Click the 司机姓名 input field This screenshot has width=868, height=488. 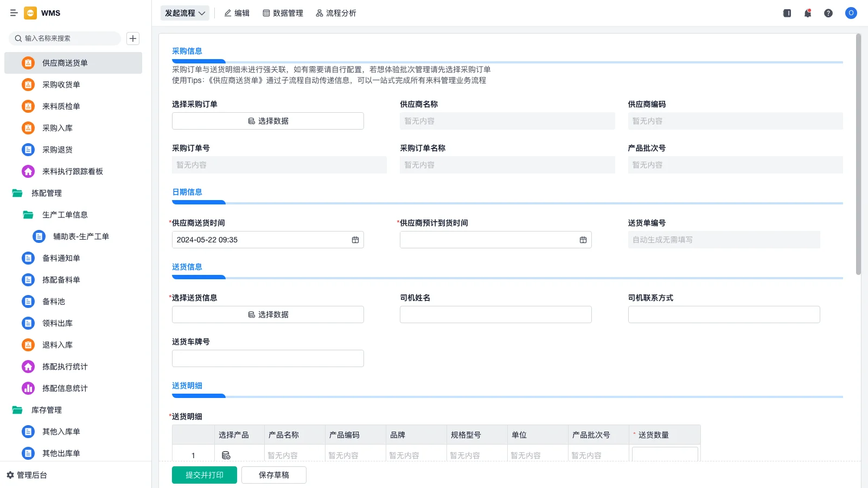496,314
